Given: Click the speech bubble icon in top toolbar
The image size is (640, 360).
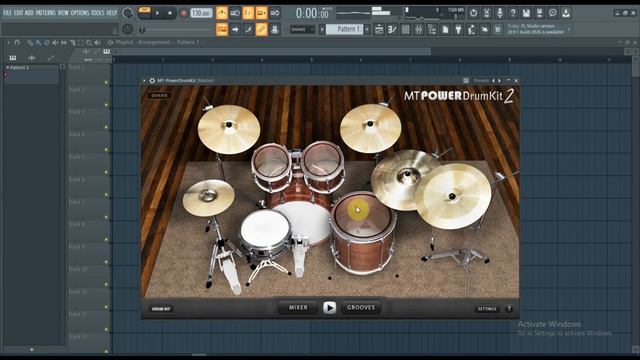Looking at the screenshot, I should (x=553, y=13).
